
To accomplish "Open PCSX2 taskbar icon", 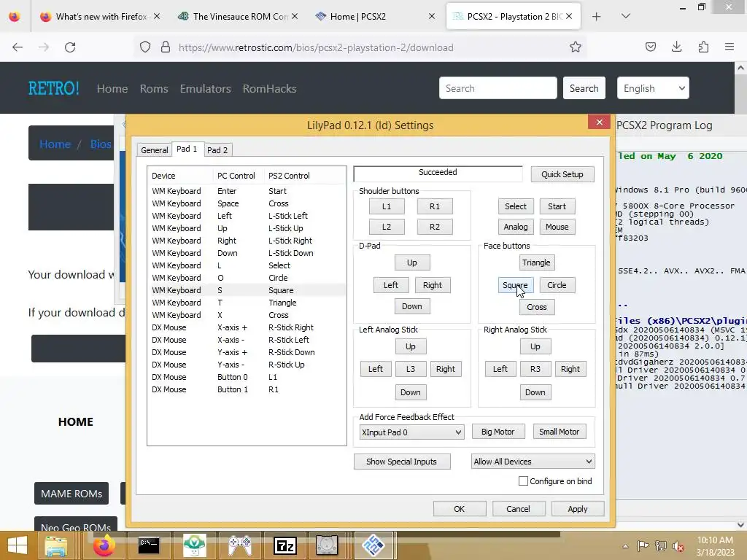I will (373, 545).
